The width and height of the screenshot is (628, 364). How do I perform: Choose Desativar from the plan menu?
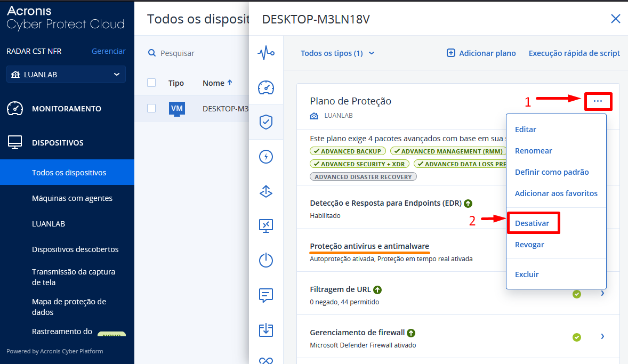point(532,223)
